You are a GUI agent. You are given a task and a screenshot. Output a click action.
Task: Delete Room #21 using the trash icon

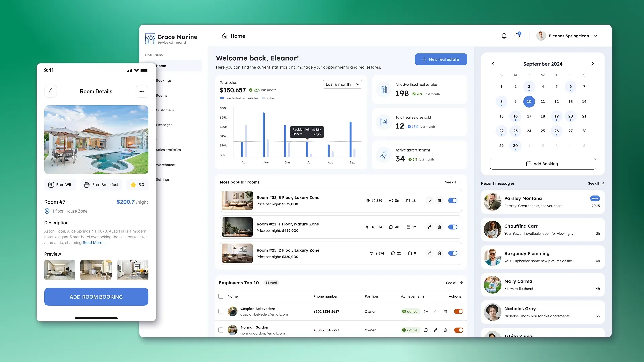(x=439, y=227)
